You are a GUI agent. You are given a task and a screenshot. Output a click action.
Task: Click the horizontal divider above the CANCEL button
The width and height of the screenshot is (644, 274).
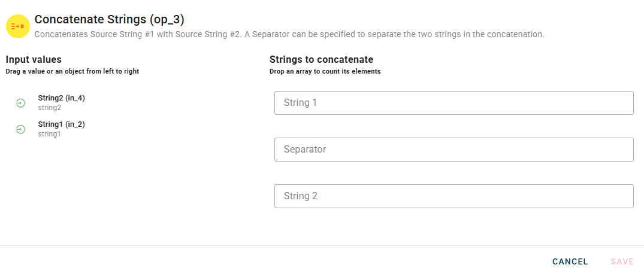[x=322, y=245]
